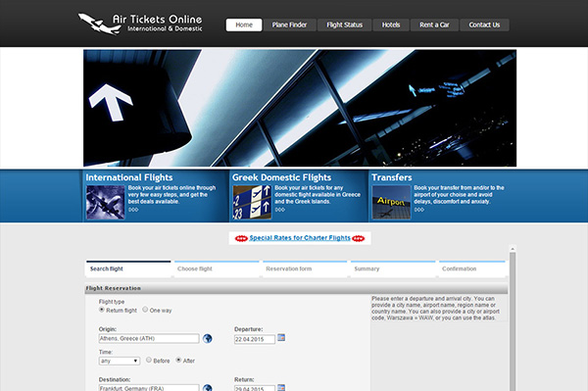The width and height of the screenshot is (588, 391).
Task: Switch to the Search flight step tab
Action: tap(128, 269)
